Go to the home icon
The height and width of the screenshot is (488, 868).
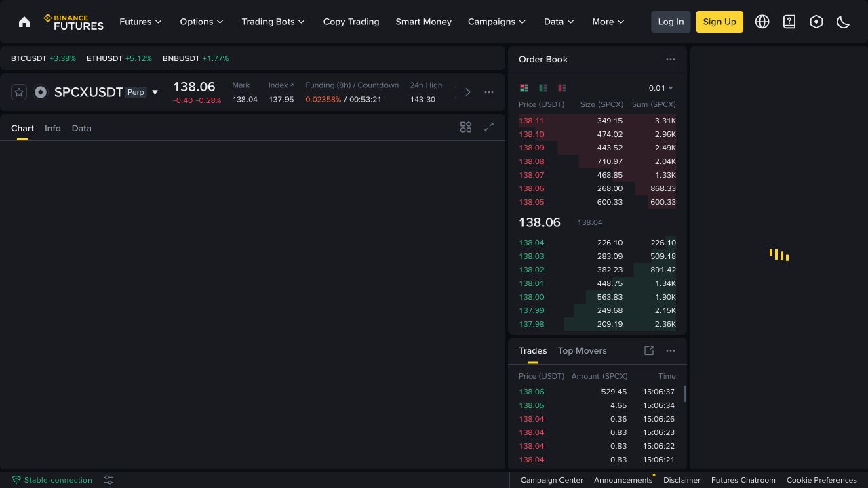tap(24, 22)
